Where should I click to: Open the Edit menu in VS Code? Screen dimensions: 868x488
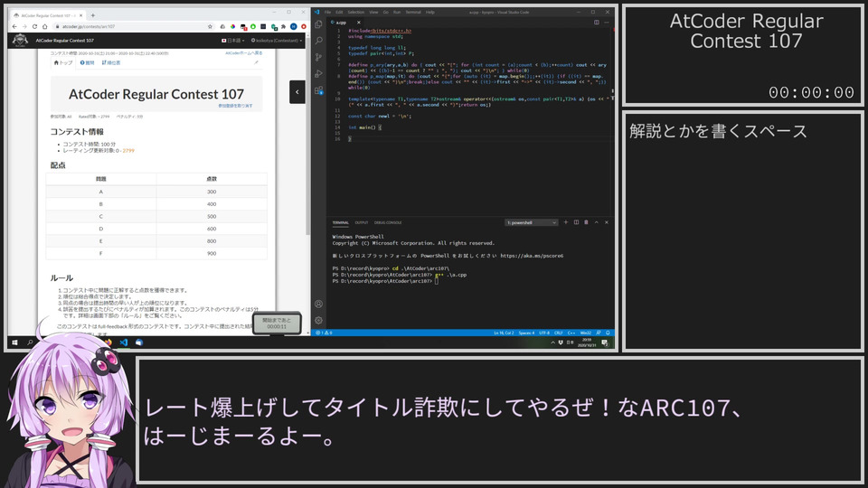(339, 12)
